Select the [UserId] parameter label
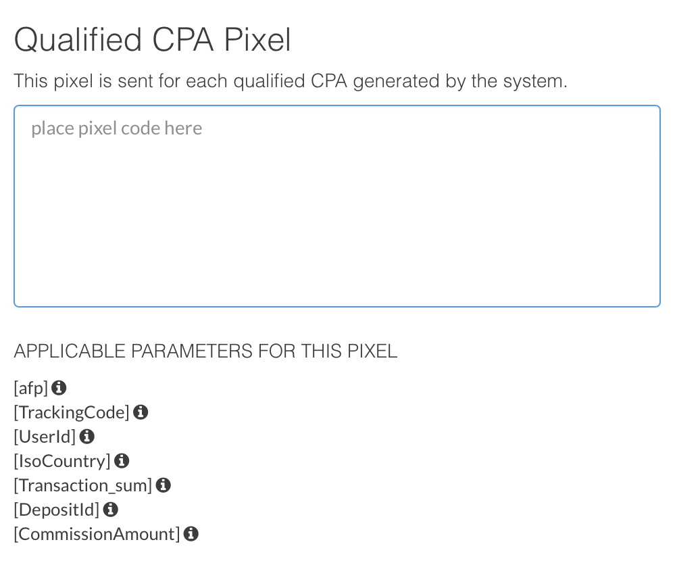Screen dimensions: 700x588 pyautogui.click(x=45, y=437)
